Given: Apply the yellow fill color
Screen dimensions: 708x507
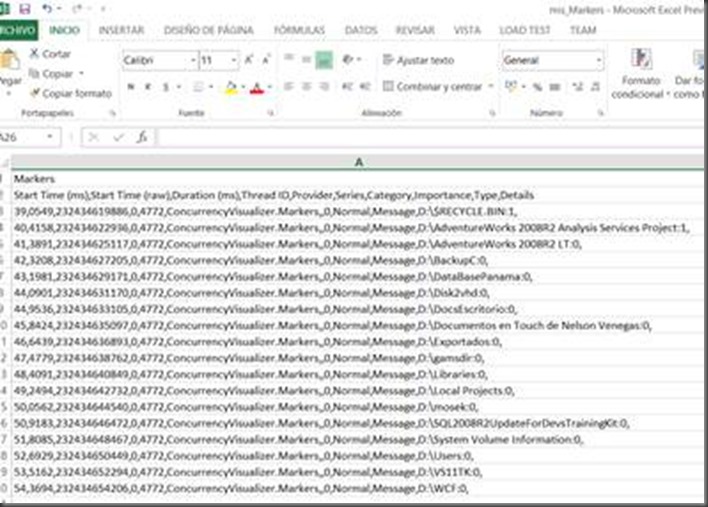Looking at the screenshot, I should (x=231, y=87).
